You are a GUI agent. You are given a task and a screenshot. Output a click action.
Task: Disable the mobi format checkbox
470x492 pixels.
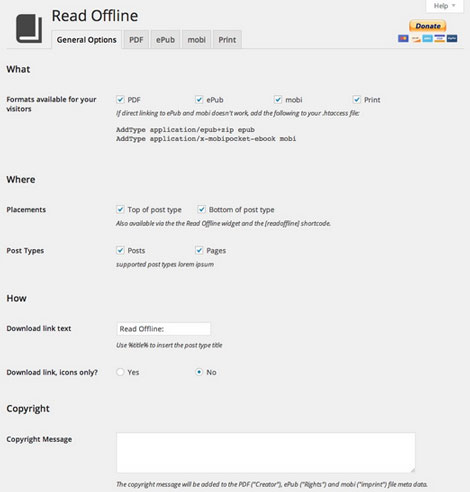pyautogui.click(x=278, y=99)
